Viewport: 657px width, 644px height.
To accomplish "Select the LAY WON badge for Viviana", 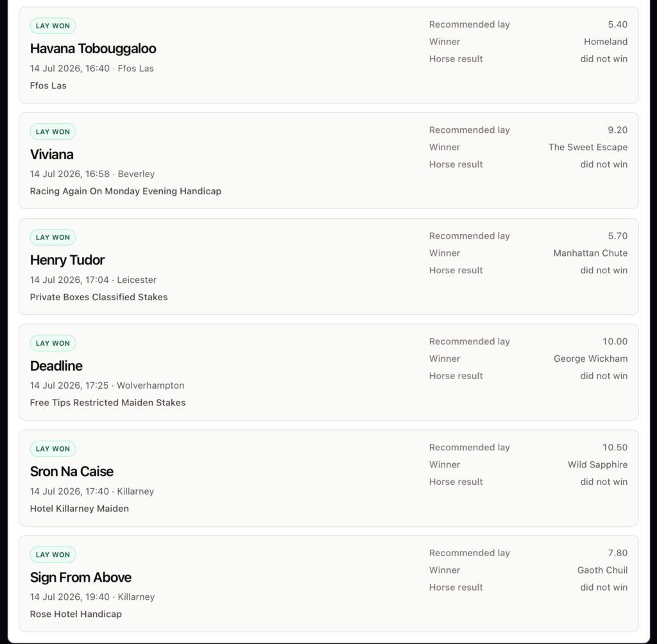I will click(x=53, y=131).
